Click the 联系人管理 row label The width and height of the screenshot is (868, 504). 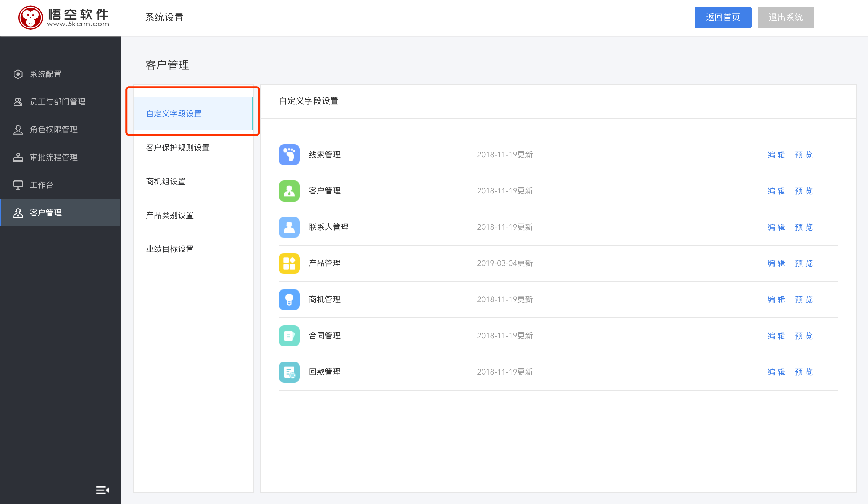tap(329, 227)
